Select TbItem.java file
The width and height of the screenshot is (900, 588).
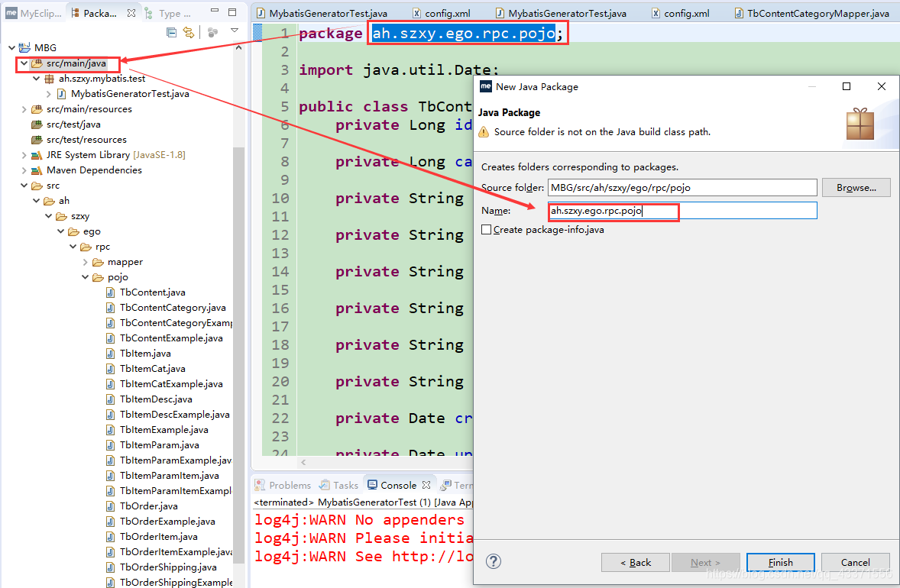[x=145, y=354]
